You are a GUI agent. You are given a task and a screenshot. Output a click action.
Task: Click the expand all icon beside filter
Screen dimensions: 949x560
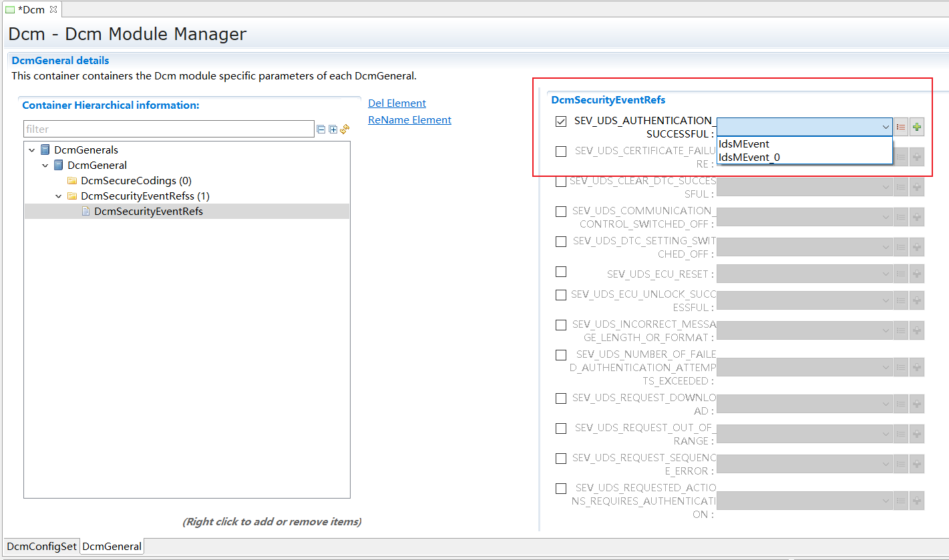333,129
